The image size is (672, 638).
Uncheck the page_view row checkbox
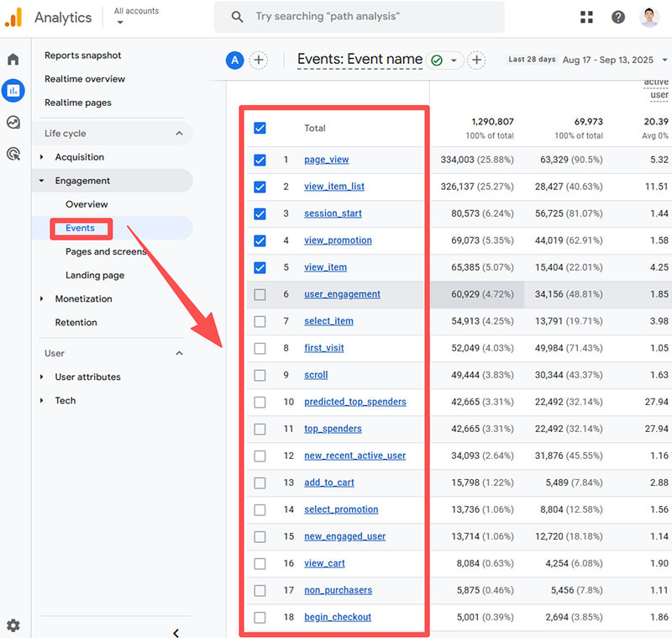click(260, 160)
